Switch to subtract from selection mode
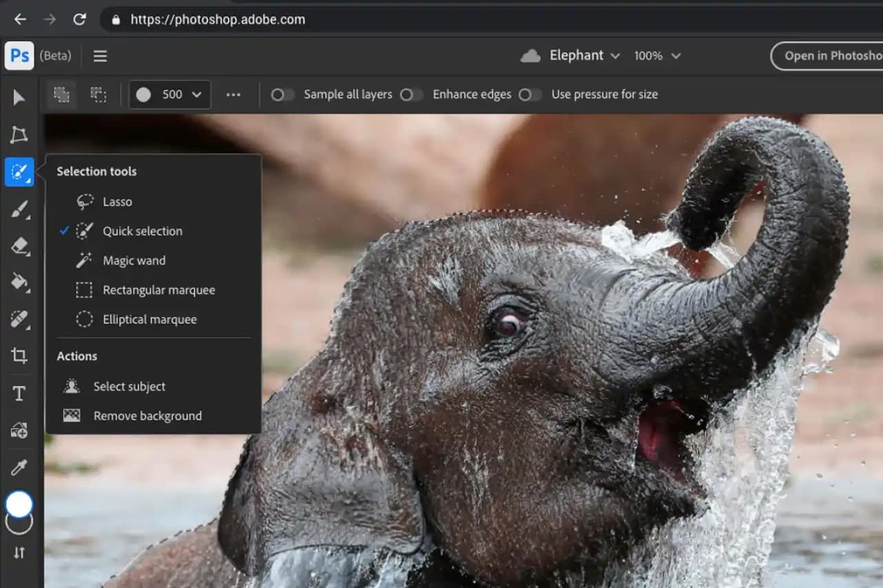The image size is (883, 588). 99,94
